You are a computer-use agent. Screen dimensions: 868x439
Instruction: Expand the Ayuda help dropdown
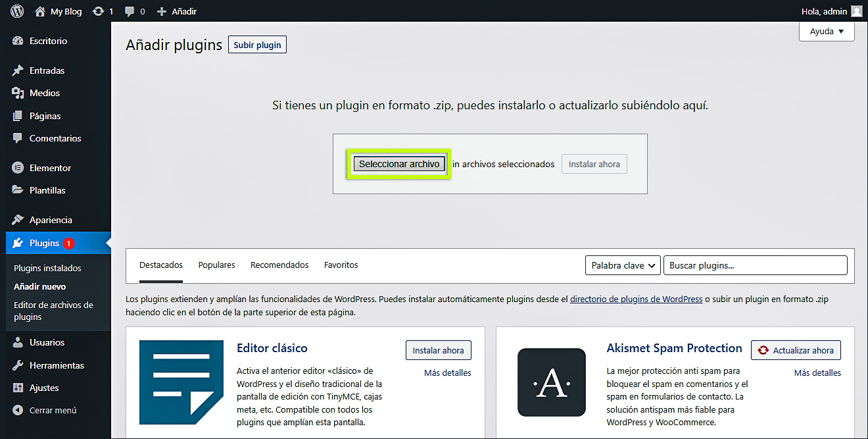pyautogui.click(x=827, y=32)
